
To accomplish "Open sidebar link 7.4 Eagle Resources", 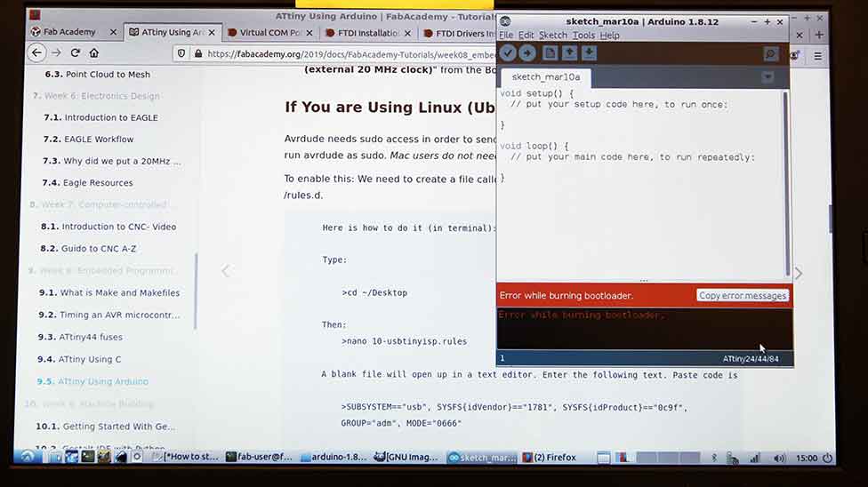I will tap(87, 183).
